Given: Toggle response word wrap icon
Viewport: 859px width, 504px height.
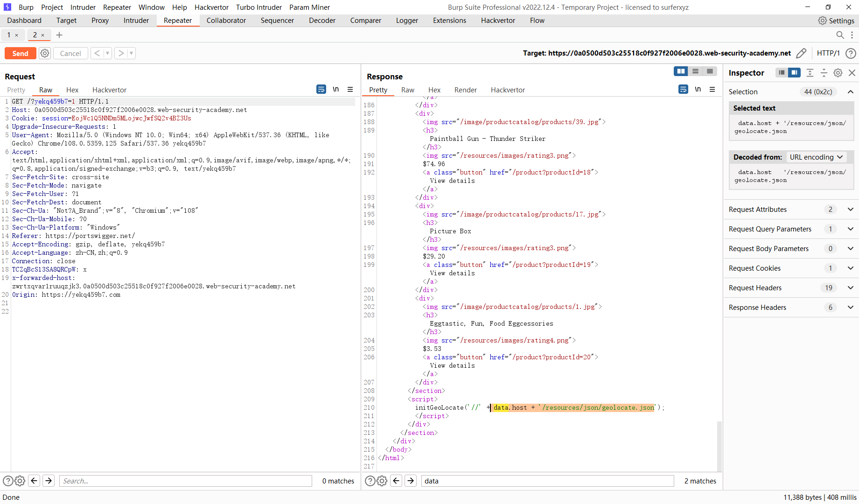Looking at the screenshot, I should (x=683, y=89).
